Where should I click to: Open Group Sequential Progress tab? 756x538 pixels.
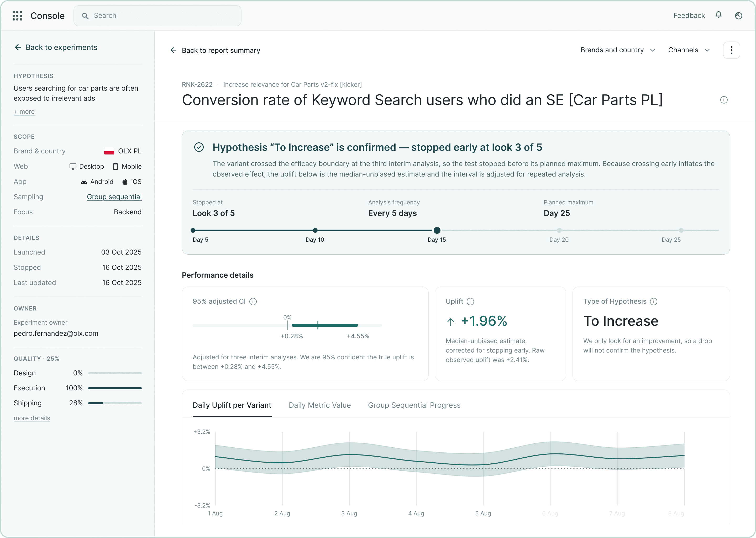[x=414, y=405]
